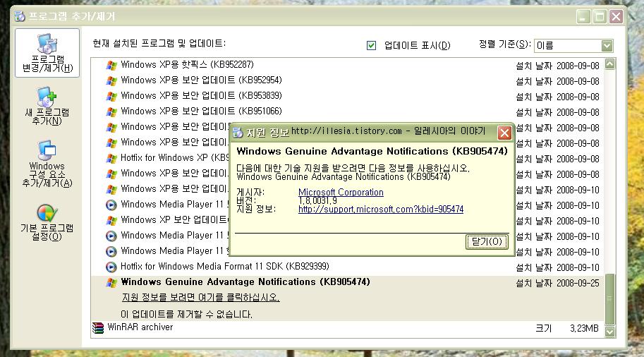Toggle 업데이트 표시 checkbox
644x357 pixels.
pyautogui.click(x=371, y=45)
